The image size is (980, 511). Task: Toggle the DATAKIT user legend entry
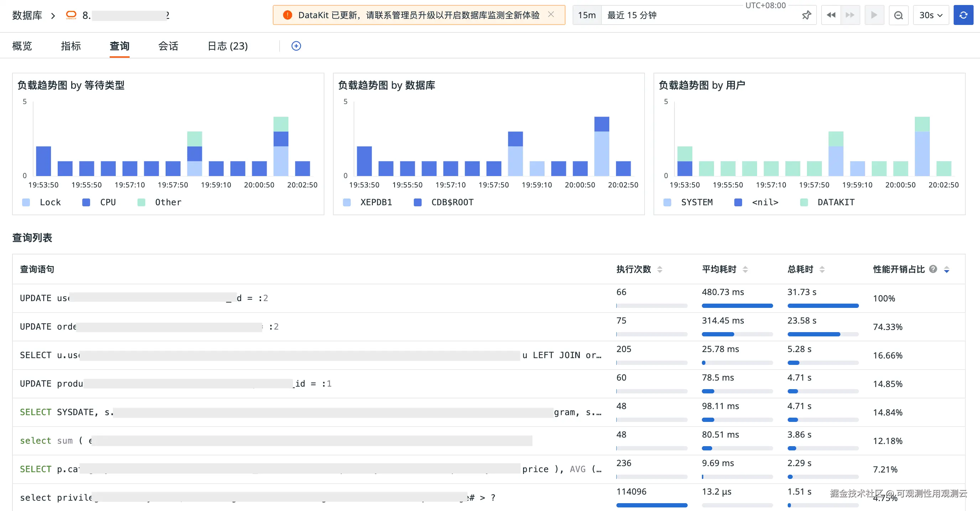click(827, 202)
